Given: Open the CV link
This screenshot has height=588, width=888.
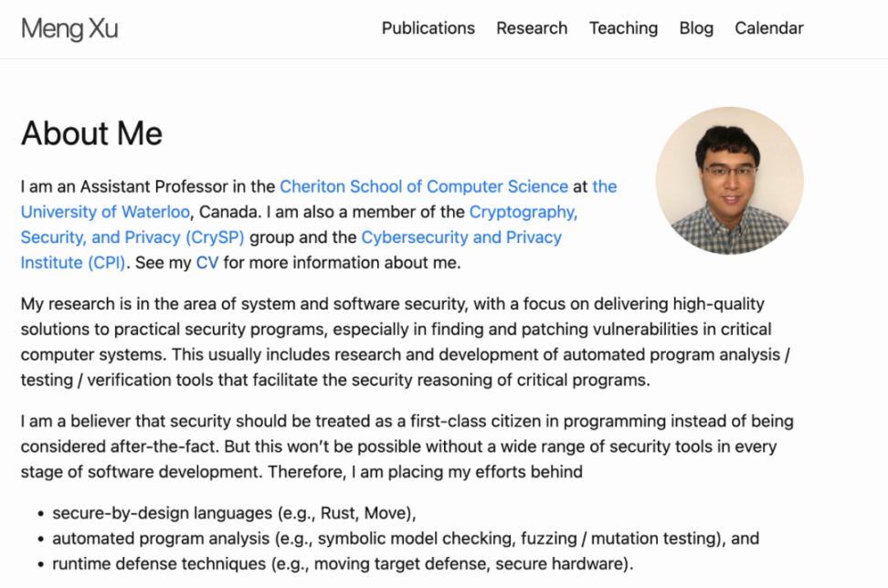Looking at the screenshot, I should tap(207, 263).
